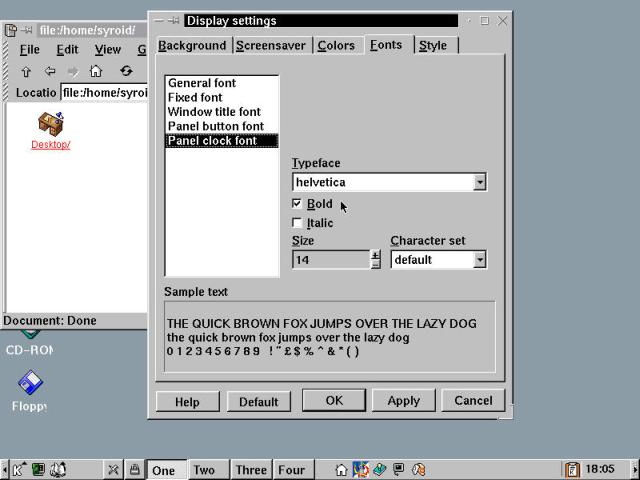Expand the Typeface dropdown
The height and width of the screenshot is (480, 640).
click(x=480, y=182)
